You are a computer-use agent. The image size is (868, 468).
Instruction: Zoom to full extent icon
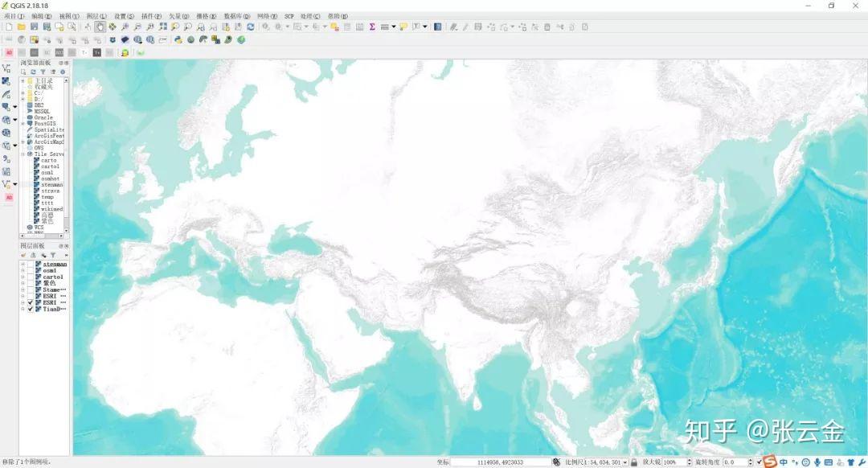click(x=162, y=27)
